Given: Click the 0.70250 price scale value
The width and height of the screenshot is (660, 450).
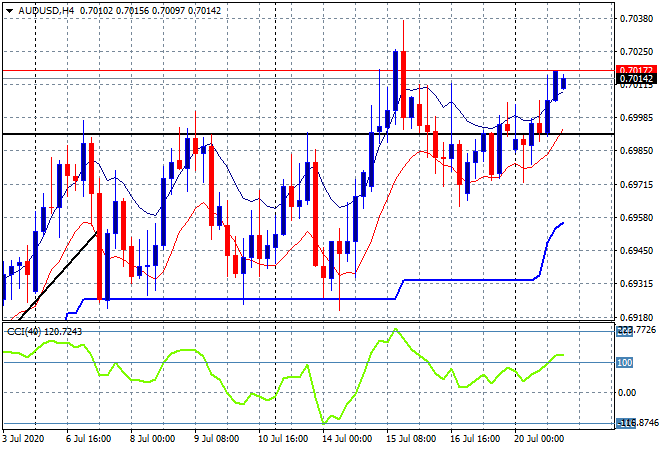Looking at the screenshot, I should [636, 51].
